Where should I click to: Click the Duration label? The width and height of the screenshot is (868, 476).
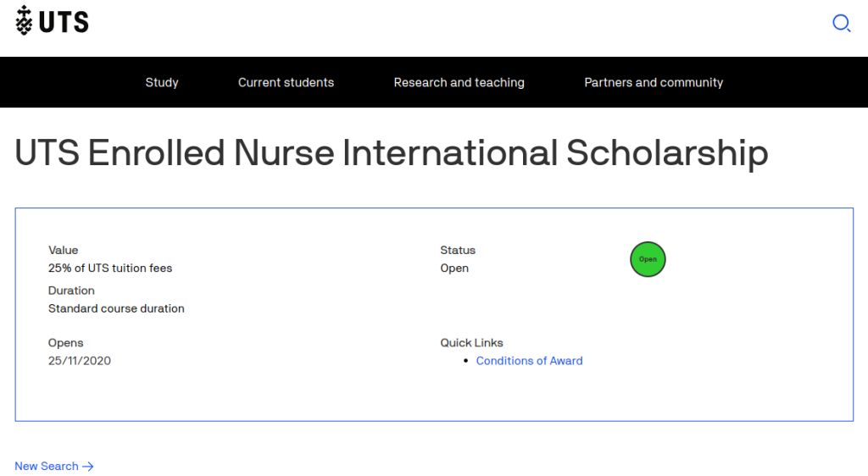[x=71, y=291]
